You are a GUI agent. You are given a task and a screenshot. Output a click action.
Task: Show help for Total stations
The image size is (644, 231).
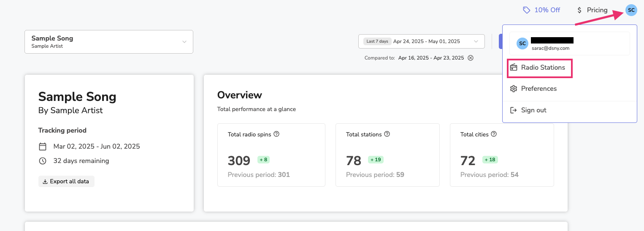coord(387,134)
